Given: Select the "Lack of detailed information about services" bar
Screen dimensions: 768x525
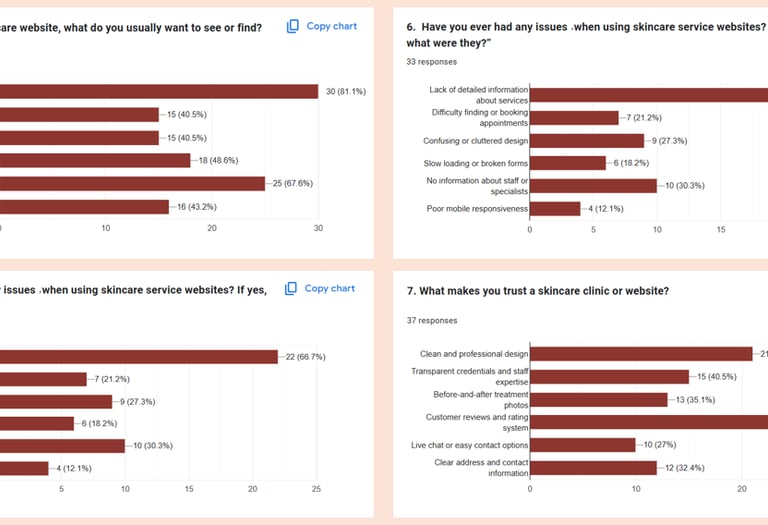Looking at the screenshot, I should pyautogui.click(x=648, y=95).
